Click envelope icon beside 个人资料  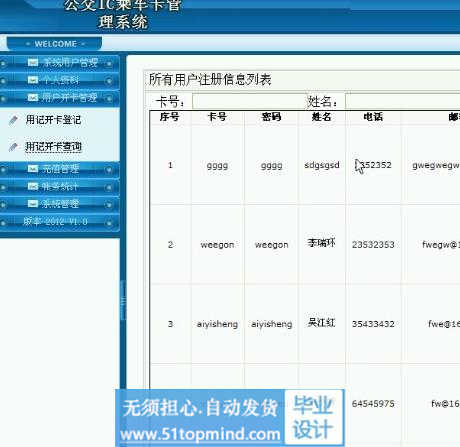pos(33,80)
